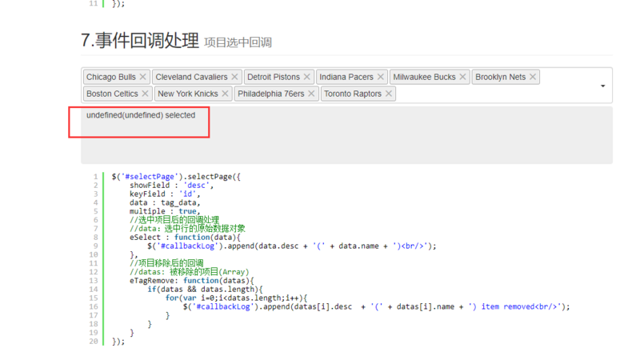Click code line multiple : true
The image size is (640, 364).
165,211
